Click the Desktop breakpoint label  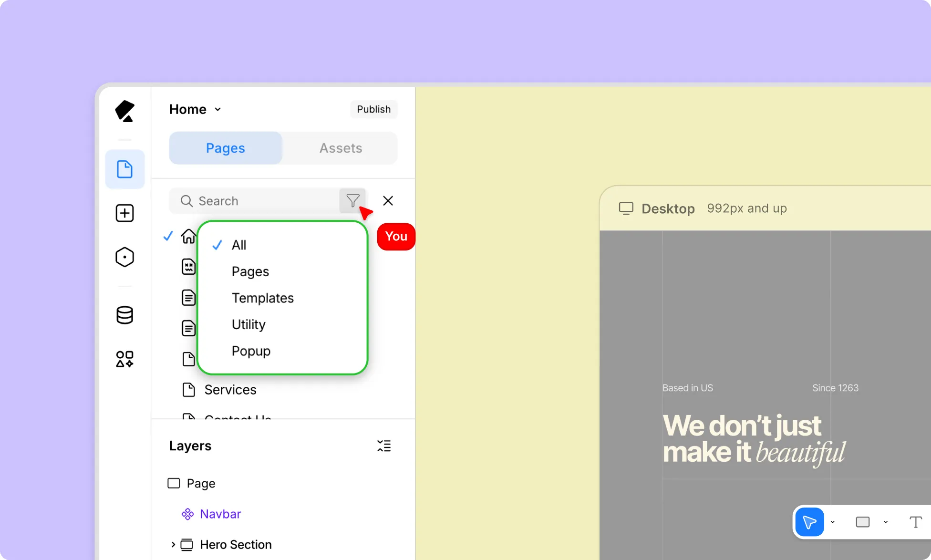[x=668, y=208]
